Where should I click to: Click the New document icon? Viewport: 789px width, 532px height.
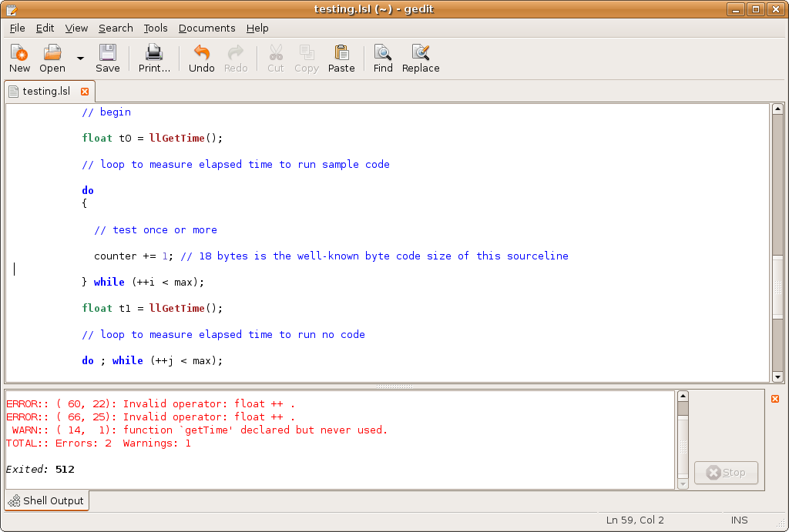19,53
